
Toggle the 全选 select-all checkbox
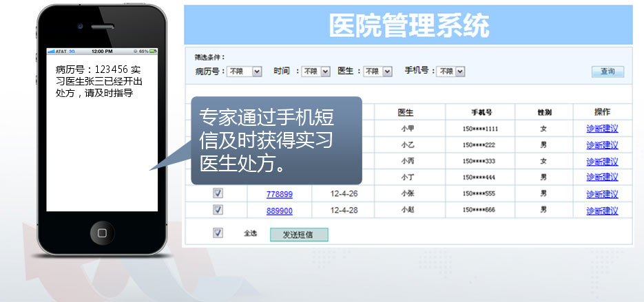point(218,234)
